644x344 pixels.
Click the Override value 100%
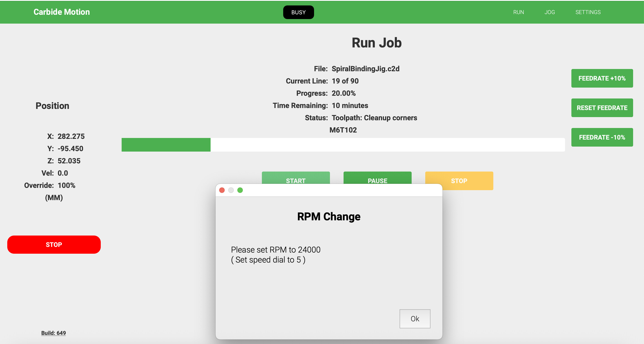click(66, 185)
